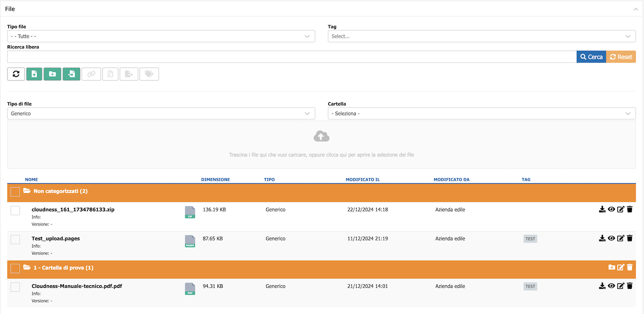Collapse the File panel with top chevron
The width and height of the screenshot is (644, 314).
[x=636, y=9]
